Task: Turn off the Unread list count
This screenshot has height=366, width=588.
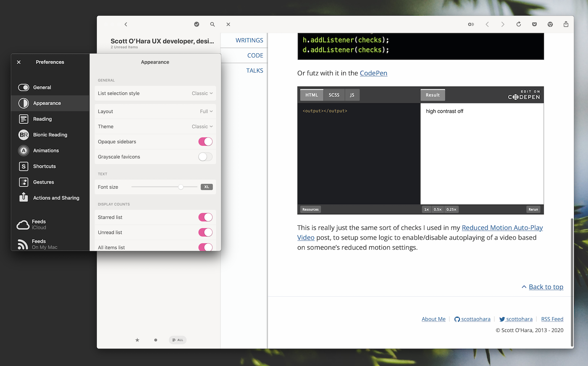Action: pyautogui.click(x=205, y=232)
